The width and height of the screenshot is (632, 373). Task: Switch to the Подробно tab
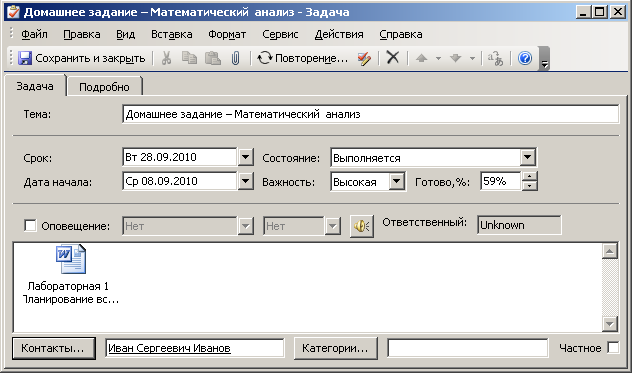pyautogui.click(x=104, y=87)
